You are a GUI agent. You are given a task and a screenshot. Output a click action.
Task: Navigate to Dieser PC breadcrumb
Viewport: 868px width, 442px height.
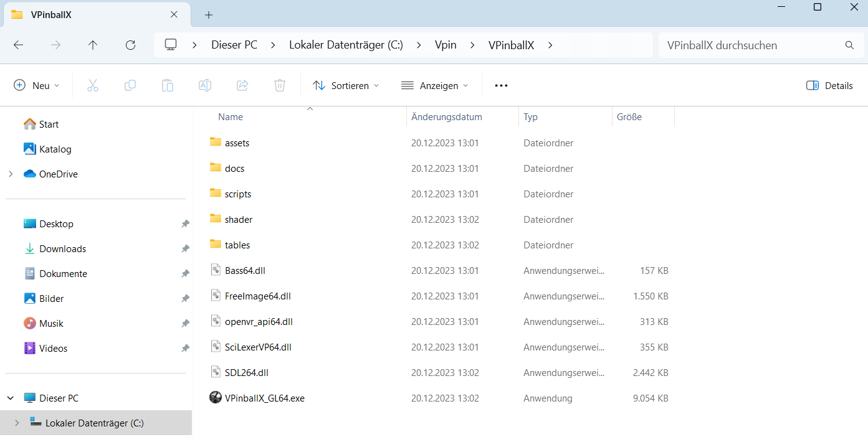coord(234,45)
